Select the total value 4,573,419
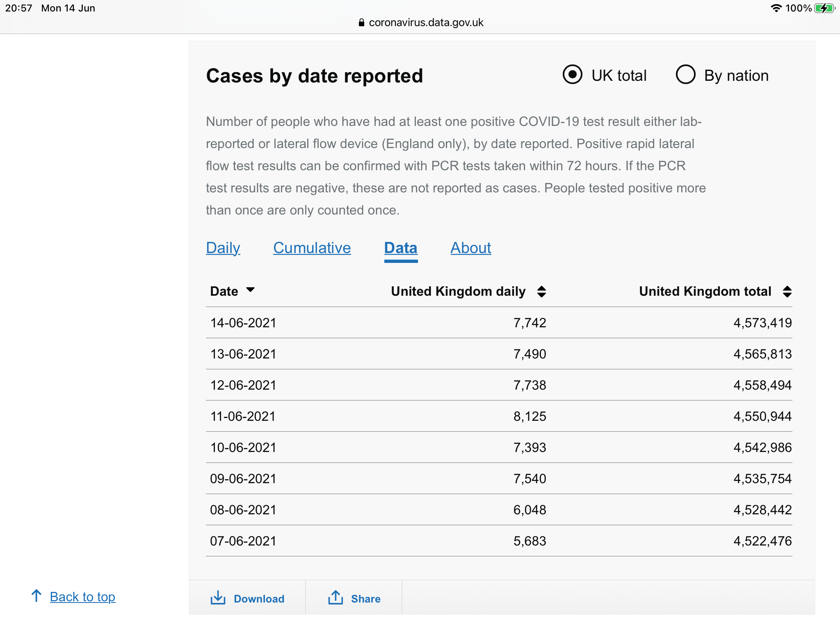 point(762,323)
